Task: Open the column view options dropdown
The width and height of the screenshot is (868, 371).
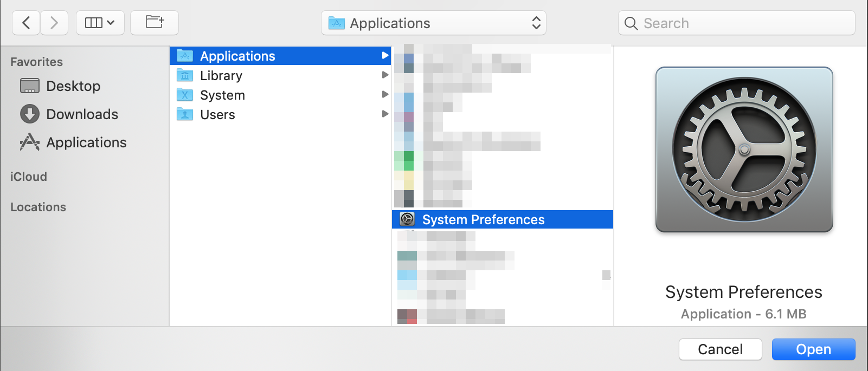Action: pos(100,23)
